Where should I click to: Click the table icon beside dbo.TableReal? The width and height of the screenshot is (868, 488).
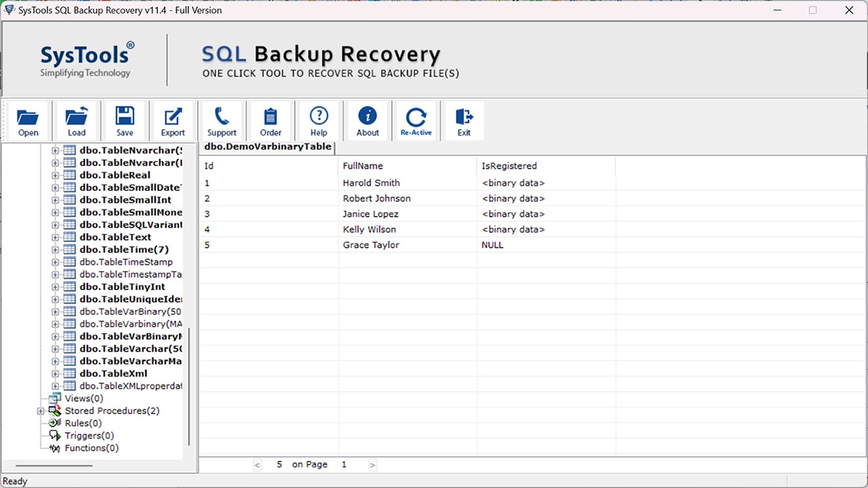[69, 175]
